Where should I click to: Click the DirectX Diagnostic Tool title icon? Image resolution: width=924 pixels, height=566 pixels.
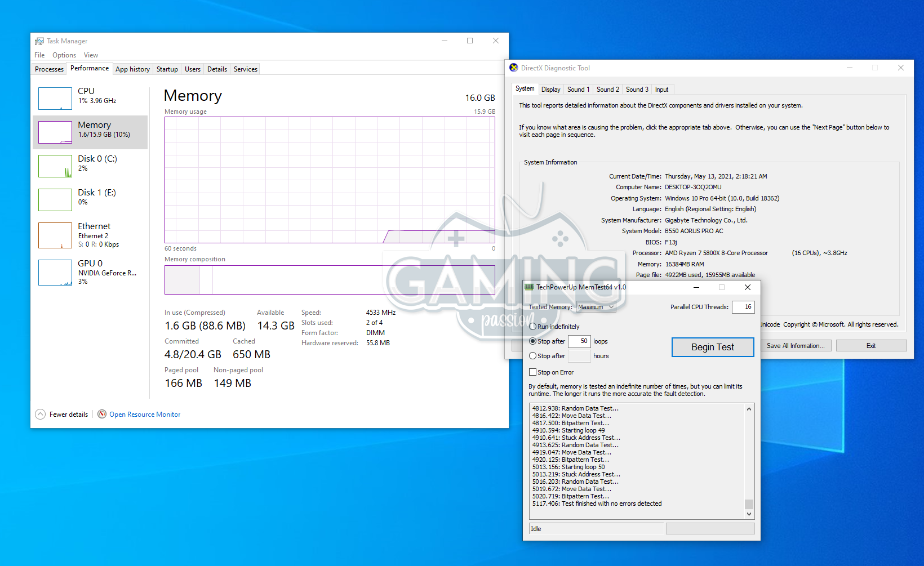(x=514, y=68)
